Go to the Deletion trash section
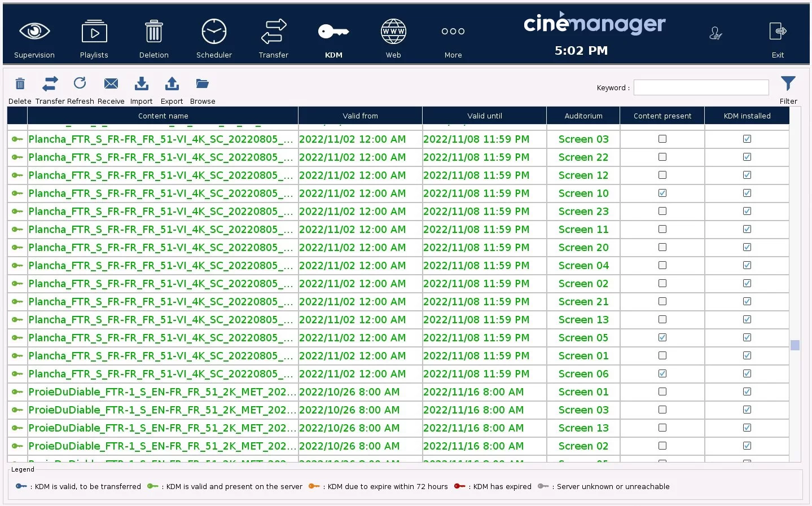 point(153,33)
